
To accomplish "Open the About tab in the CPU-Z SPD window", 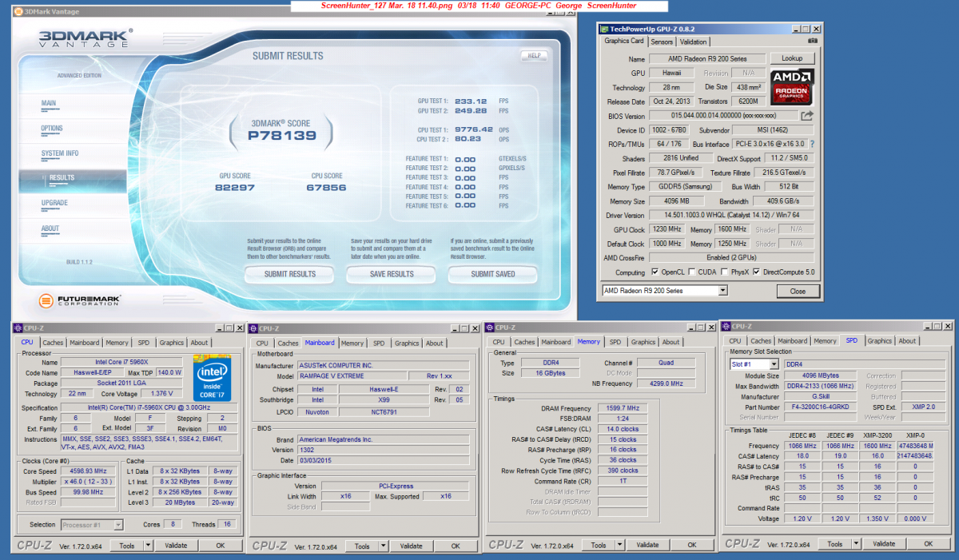I will [908, 341].
